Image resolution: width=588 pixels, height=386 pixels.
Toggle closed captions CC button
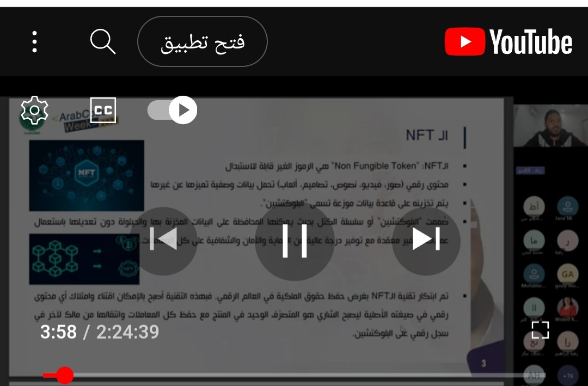tap(103, 111)
